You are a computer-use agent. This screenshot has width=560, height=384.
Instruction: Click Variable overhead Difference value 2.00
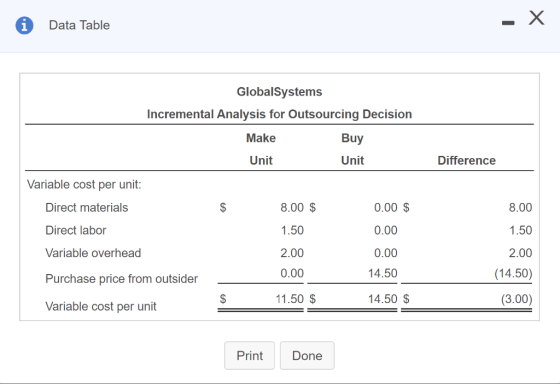(520, 253)
